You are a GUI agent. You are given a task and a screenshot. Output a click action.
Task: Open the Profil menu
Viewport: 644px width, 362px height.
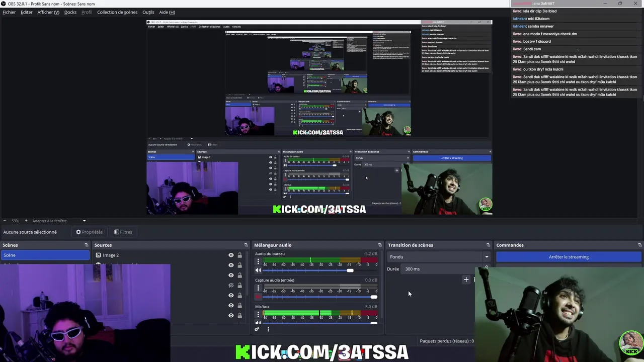pyautogui.click(x=87, y=12)
